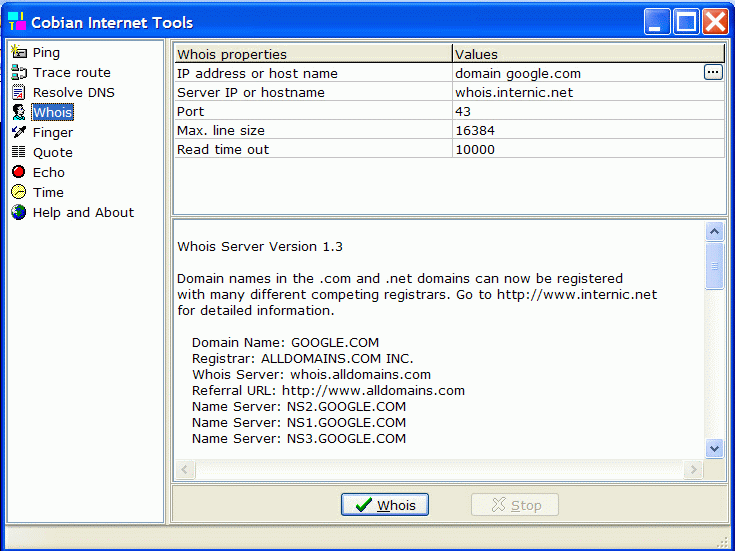
Task: Choose the Quote tool
Action: point(52,152)
